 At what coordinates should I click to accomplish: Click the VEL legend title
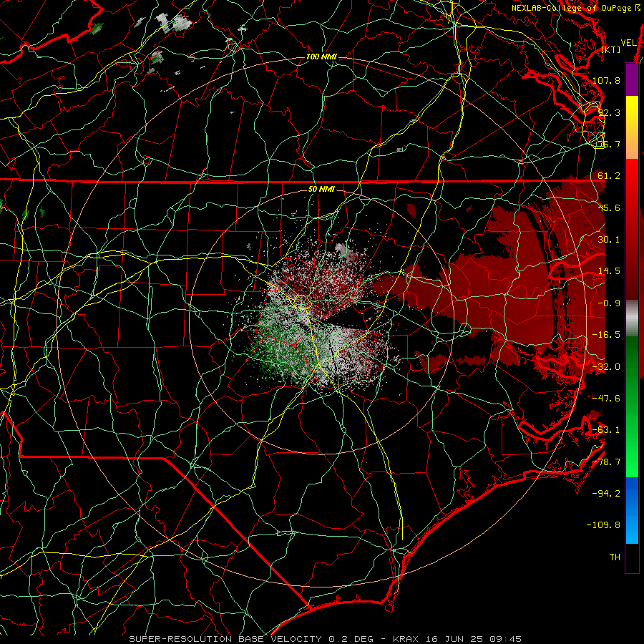pyautogui.click(x=628, y=42)
